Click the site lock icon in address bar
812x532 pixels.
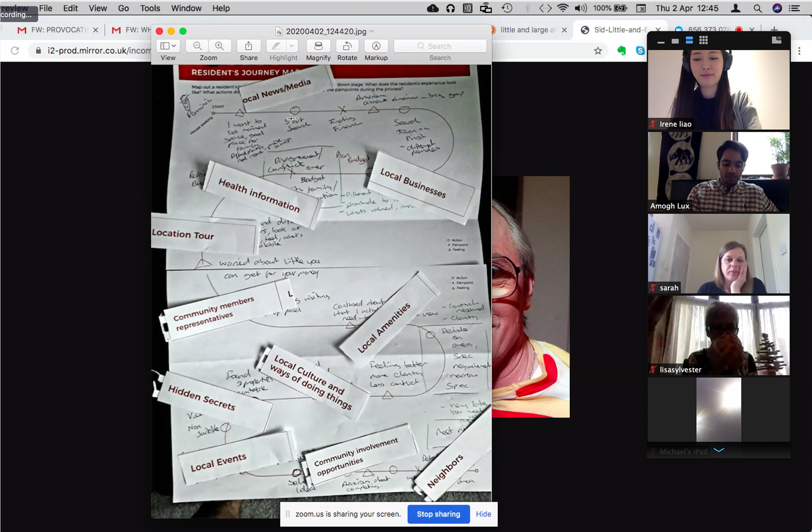[x=38, y=51]
